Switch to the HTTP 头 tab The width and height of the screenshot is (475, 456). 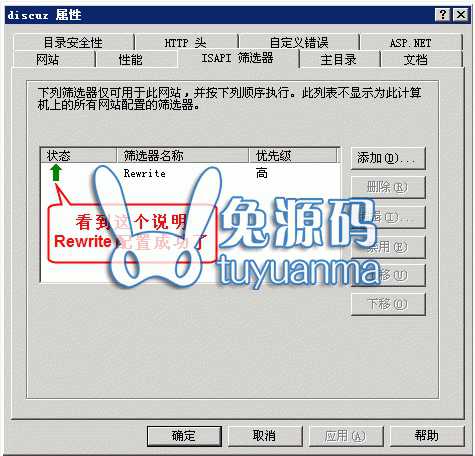[x=186, y=42]
